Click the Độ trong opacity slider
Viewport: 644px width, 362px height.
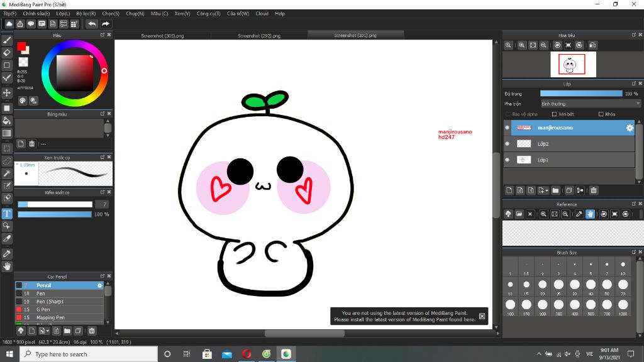[x=580, y=94]
